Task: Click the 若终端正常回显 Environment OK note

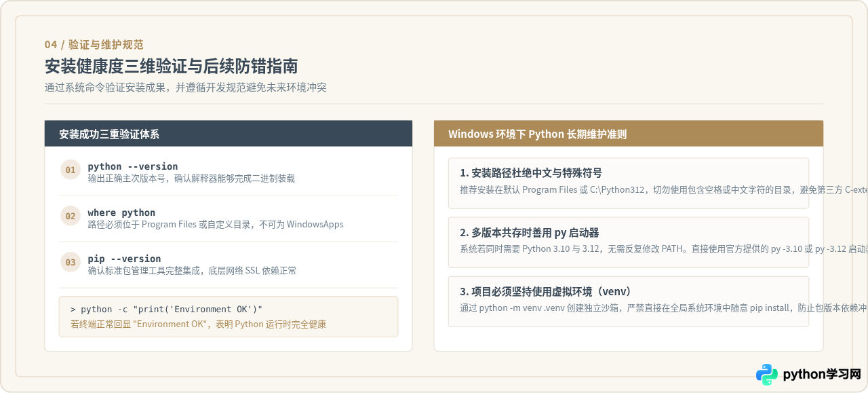Action: point(198,324)
